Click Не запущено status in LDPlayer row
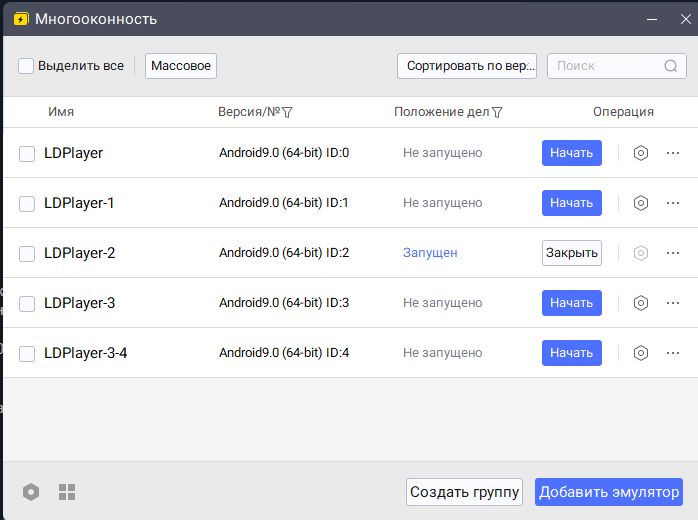The image size is (698, 520). click(442, 153)
